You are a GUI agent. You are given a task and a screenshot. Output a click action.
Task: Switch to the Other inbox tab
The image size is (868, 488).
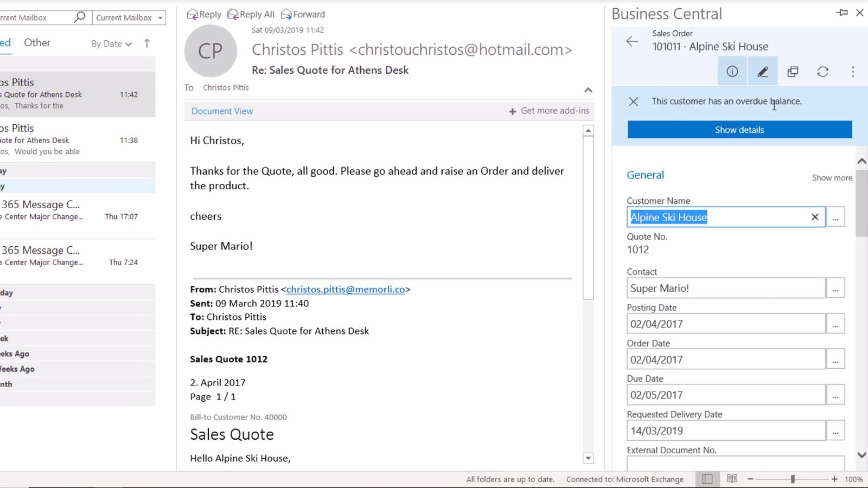pyautogui.click(x=37, y=42)
